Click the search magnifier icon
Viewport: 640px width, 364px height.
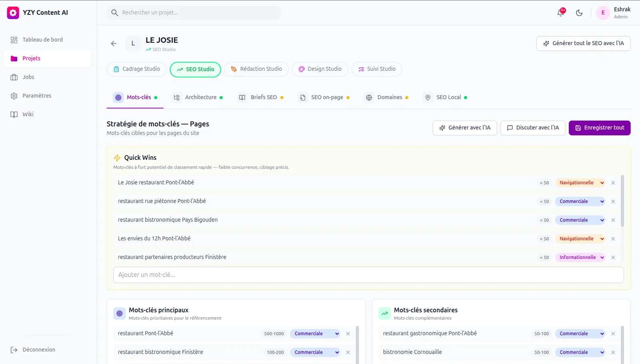click(114, 13)
